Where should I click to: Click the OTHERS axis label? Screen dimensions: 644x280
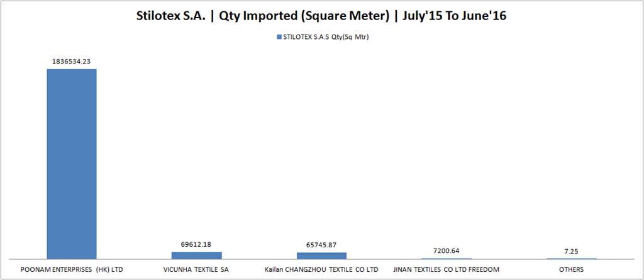tap(571, 270)
